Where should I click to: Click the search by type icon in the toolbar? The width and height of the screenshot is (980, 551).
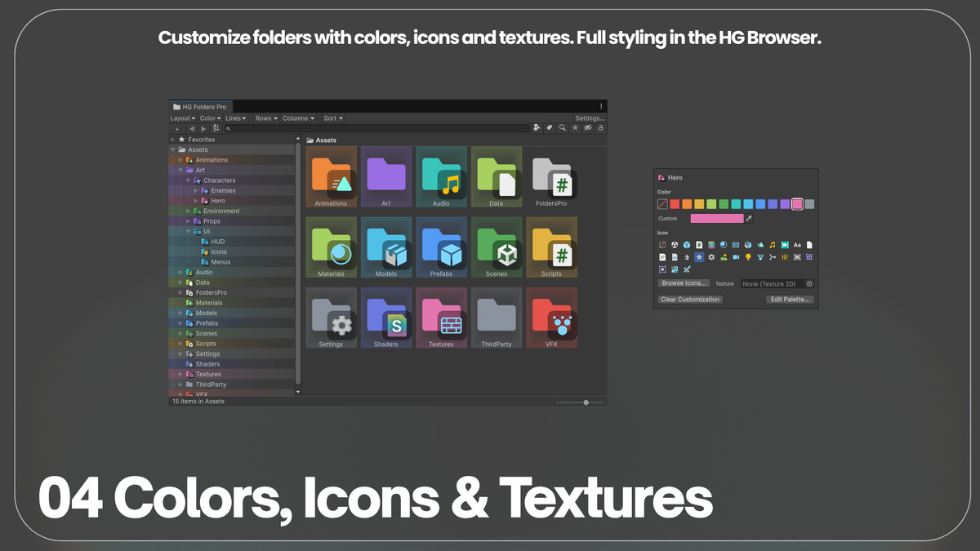[x=537, y=128]
